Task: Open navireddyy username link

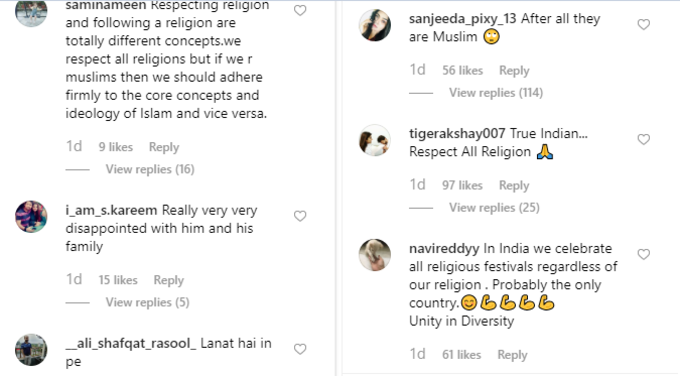Action: [444, 249]
